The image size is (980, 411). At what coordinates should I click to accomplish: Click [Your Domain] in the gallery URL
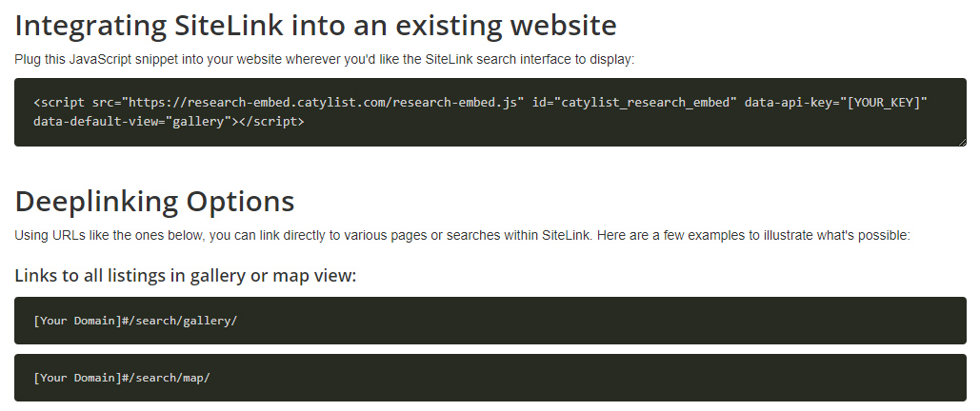[x=77, y=321]
